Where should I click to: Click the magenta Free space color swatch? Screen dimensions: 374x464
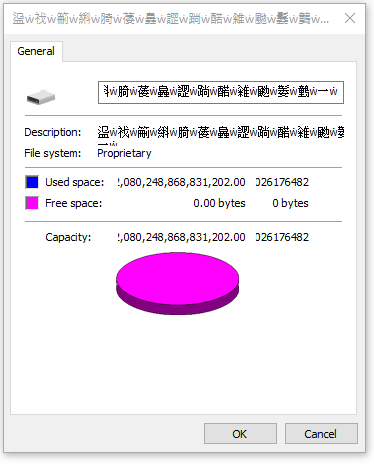[x=32, y=203]
